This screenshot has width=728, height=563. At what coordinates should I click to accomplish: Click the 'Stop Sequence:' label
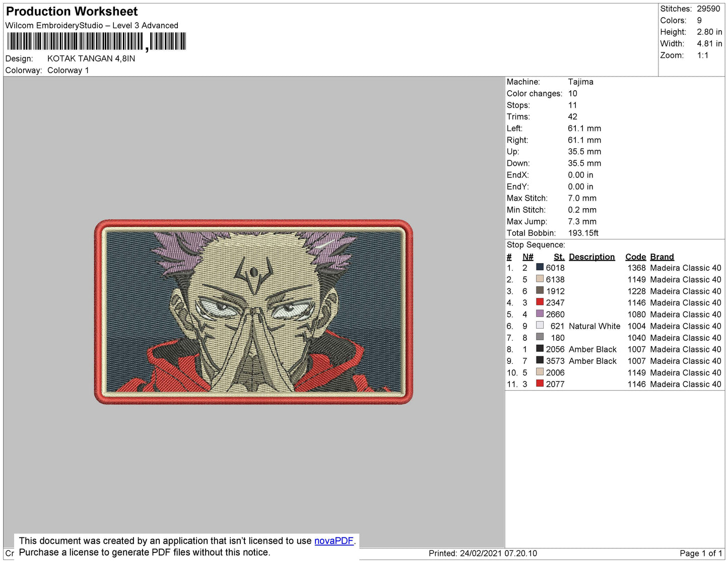coord(536,245)
